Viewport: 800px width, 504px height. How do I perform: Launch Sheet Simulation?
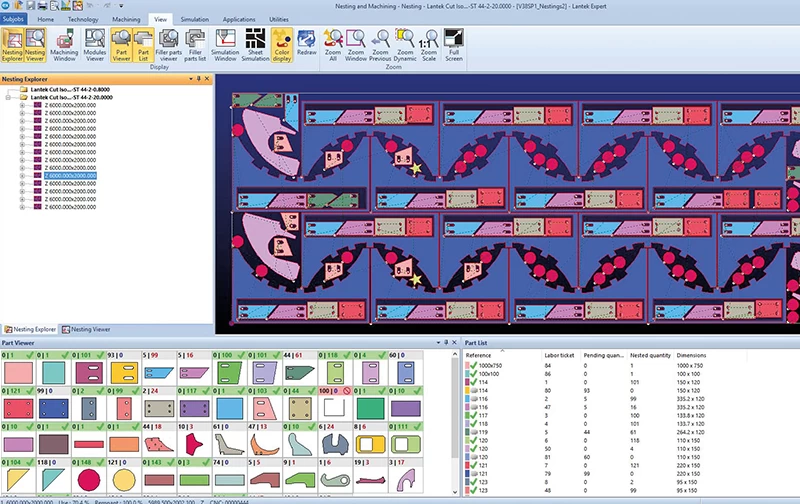pyautogui.click(x=255, y=45)
